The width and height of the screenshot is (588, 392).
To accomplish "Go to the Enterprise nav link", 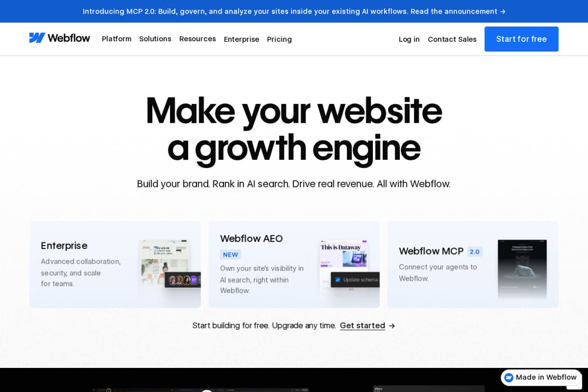I will click(x=242, y=39).
